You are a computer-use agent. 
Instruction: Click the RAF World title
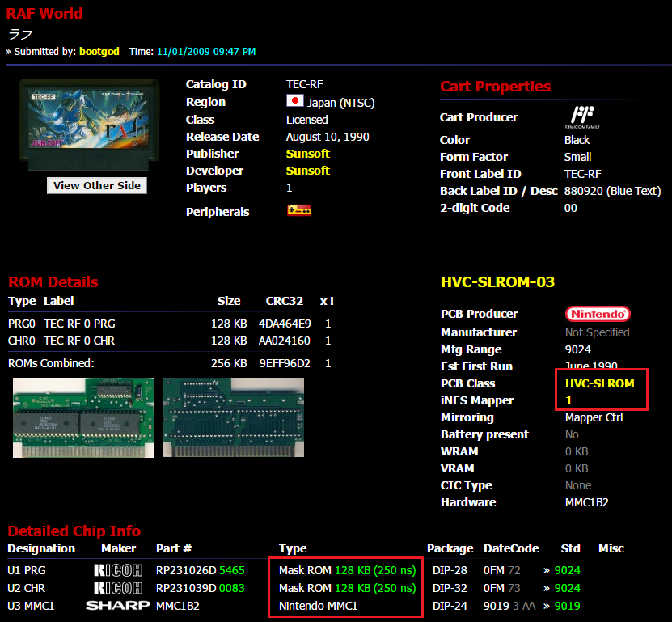44,13
